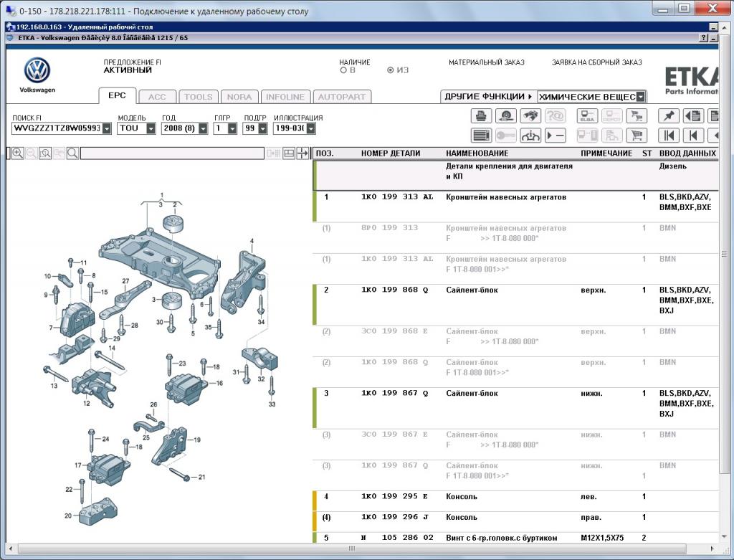The height and width of the screenshot is (560, 734).
Task: Click the greyed-out question-at mail icon
Action: [556, 115]
